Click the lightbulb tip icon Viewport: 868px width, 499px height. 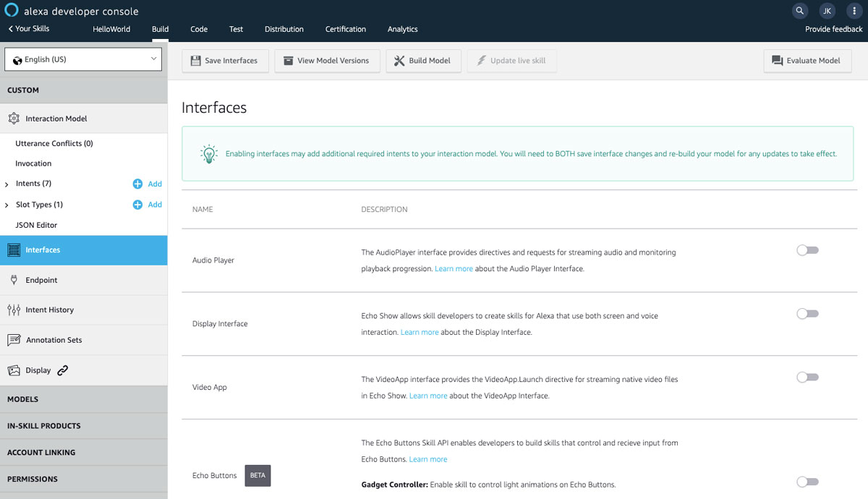click(208, 154)
